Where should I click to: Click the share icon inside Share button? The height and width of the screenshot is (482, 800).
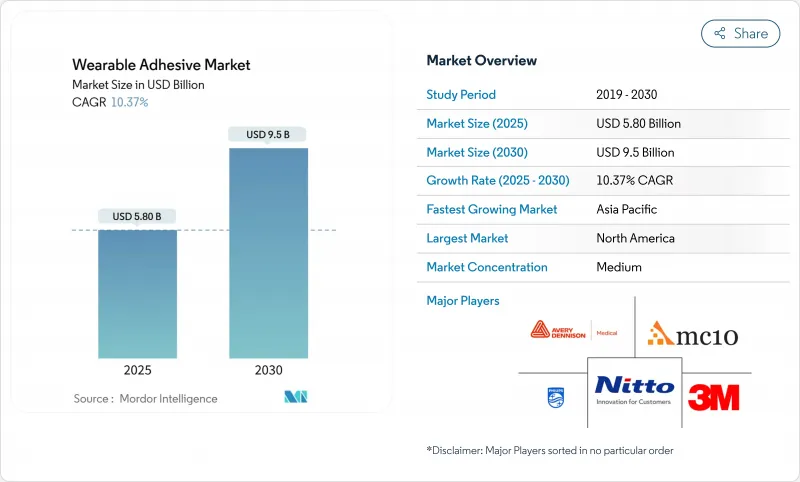click(719, 33)
